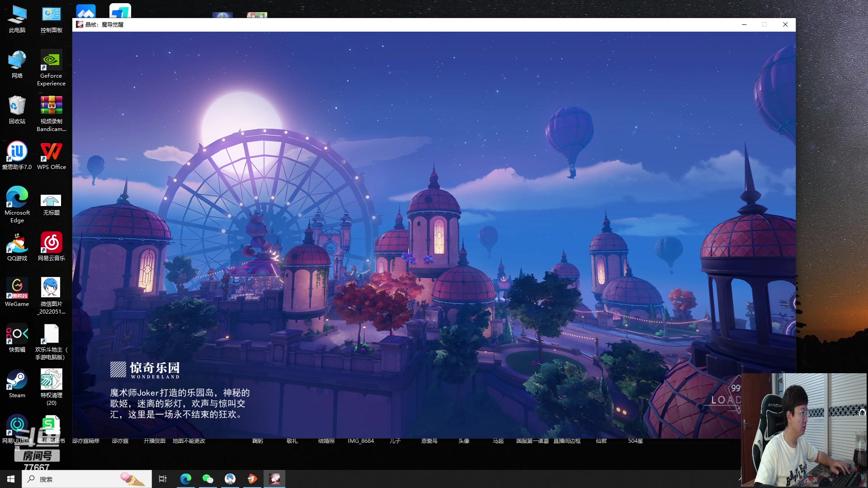
Task: Launch GeForce Experience from the desktop
Action: 51,68
